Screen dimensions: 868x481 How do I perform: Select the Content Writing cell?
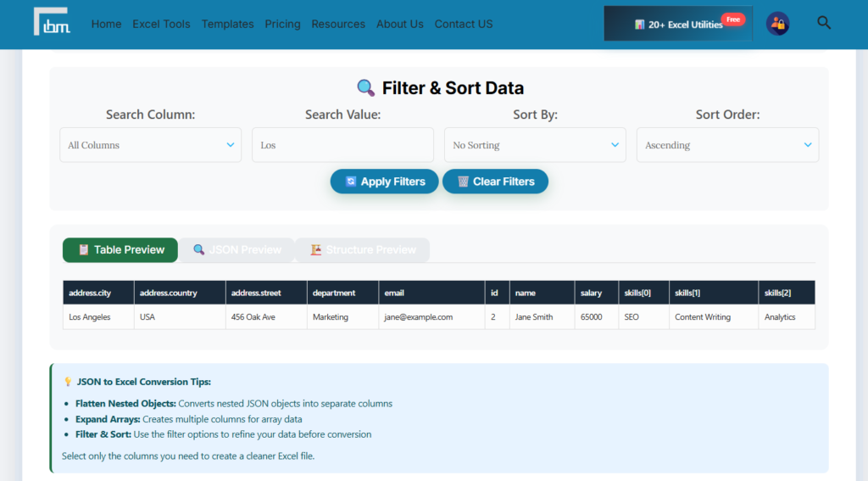pos(714,317)
